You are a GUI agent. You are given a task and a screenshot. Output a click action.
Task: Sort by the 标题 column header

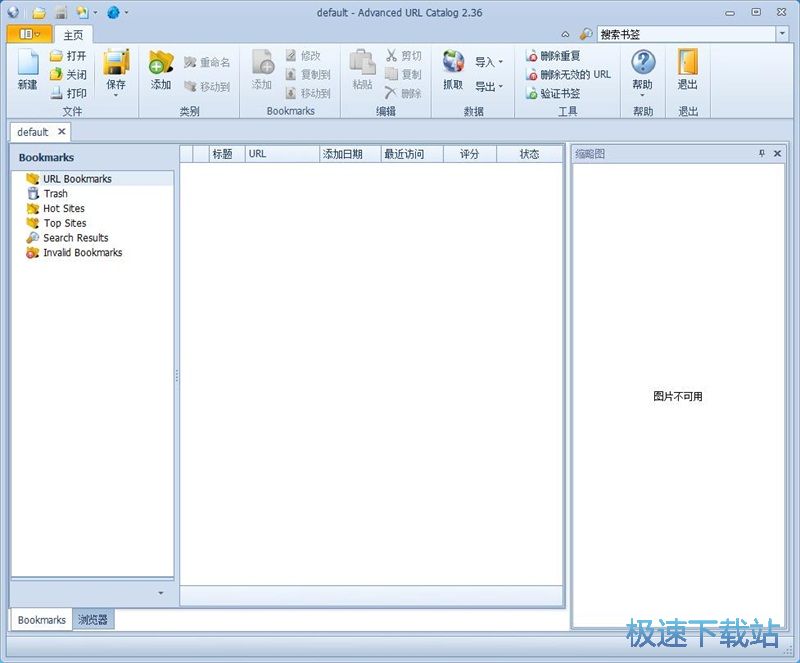pyautogui.click(x=227, y=154)
